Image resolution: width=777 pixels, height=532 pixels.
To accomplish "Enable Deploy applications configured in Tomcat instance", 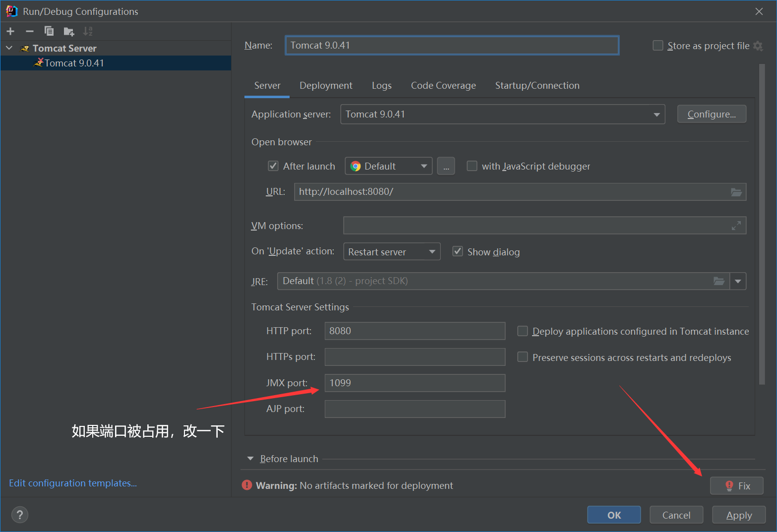I will pyautogui.click(x=523, y=331).
